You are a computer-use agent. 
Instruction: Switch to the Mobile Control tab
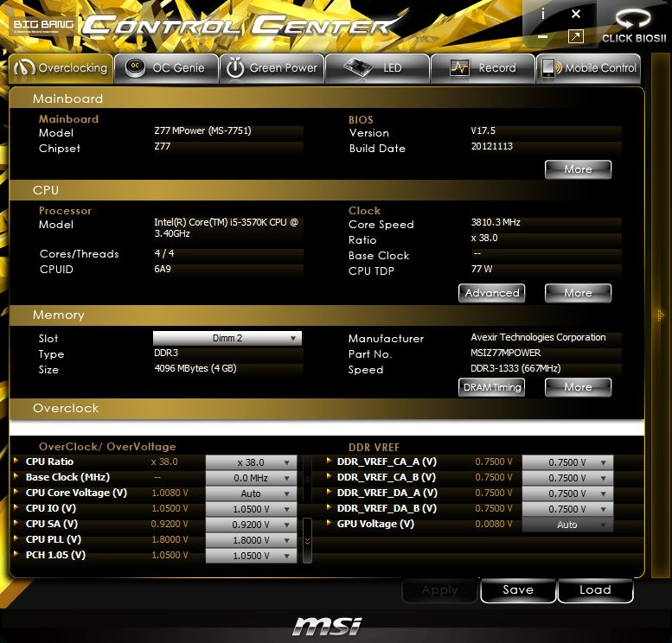pos(588,68)
